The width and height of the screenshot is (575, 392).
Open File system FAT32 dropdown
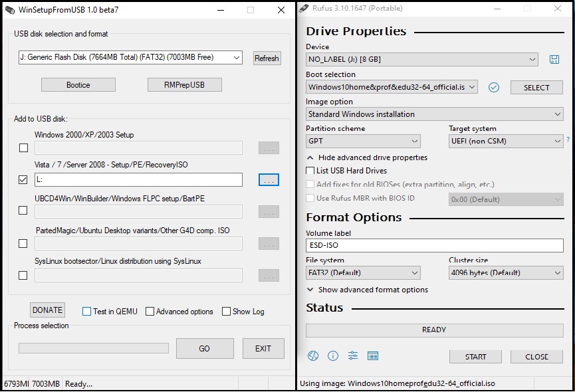tap(363, 272)
